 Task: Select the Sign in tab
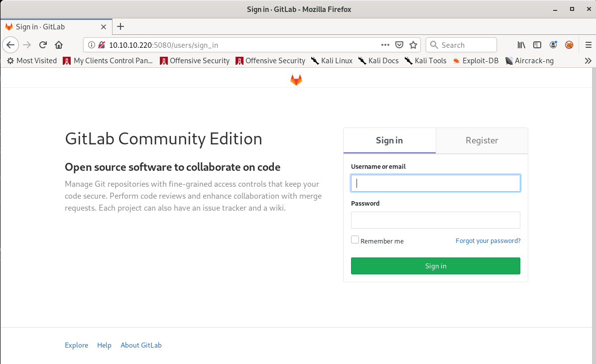point(389,140)
